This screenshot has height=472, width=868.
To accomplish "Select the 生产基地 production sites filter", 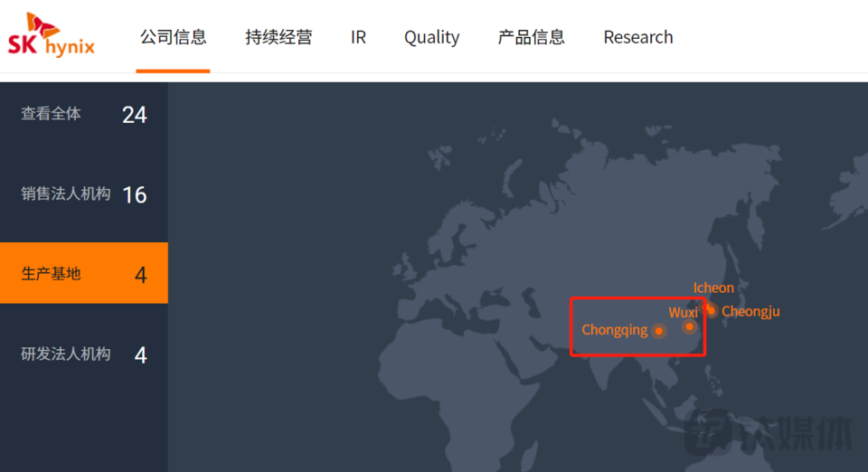I will click(52, 273).
